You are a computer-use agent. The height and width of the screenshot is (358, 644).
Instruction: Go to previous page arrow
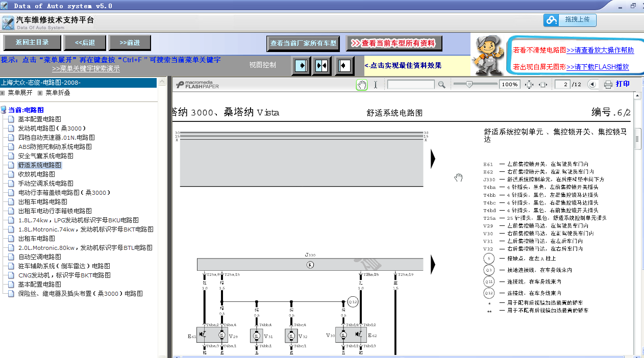(x=592, y=85)
